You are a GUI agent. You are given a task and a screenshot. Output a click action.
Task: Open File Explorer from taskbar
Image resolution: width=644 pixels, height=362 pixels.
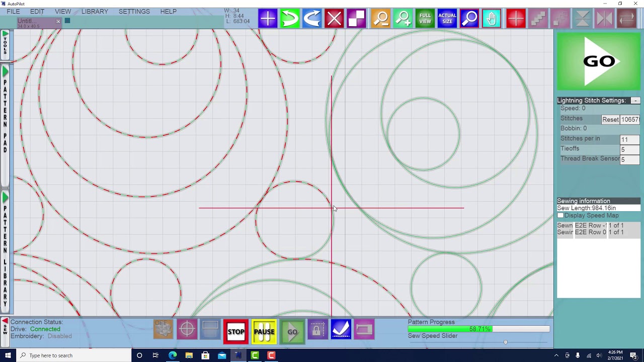click(189, 355)
